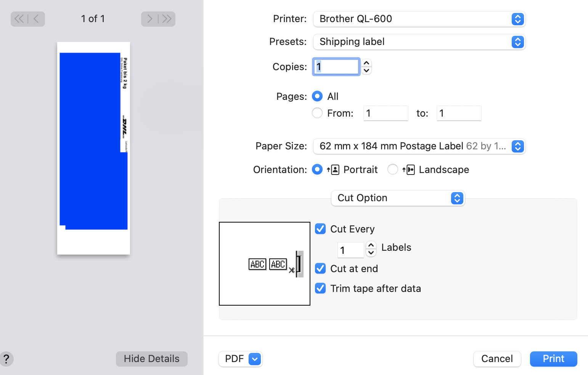The image size is (588, 375).
Task: Increase the Copies stepper up arrow
Action: click(366, 63)
